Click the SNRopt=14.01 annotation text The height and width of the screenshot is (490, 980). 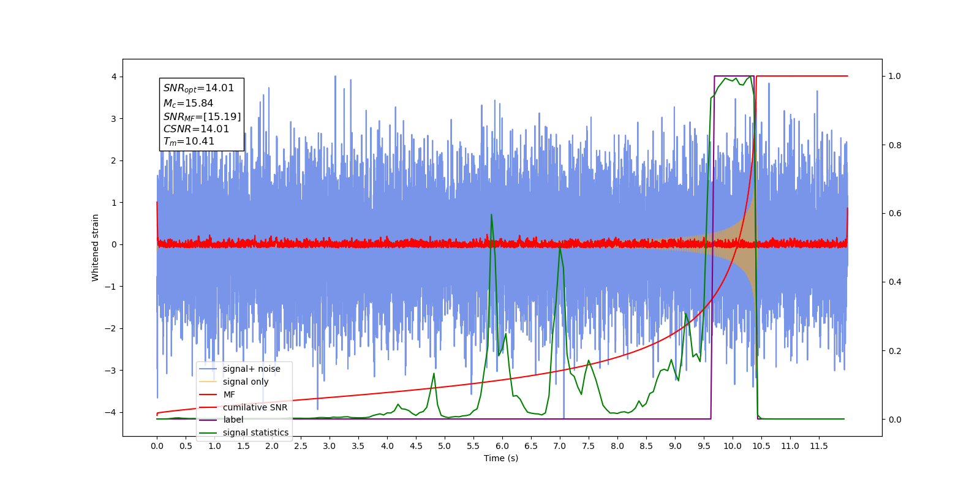click(198, 88)
